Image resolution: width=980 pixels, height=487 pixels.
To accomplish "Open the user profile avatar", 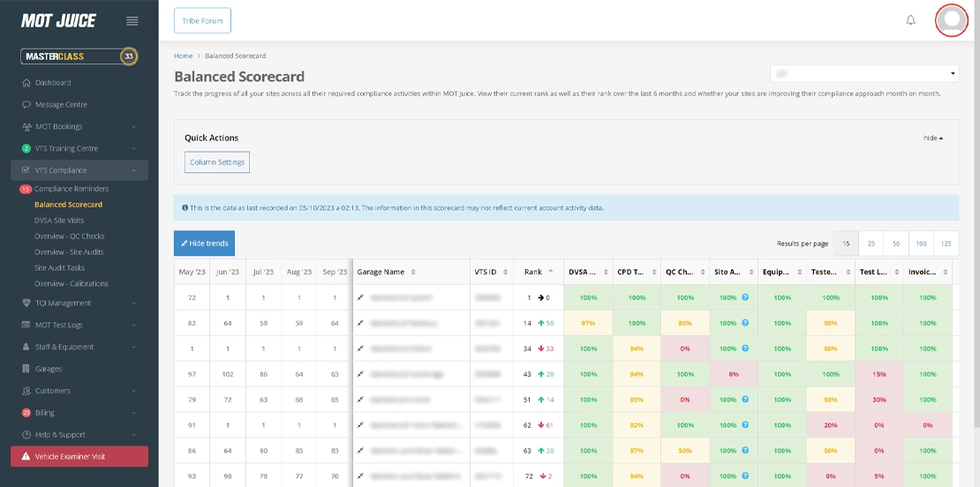I will coord(951,20).
